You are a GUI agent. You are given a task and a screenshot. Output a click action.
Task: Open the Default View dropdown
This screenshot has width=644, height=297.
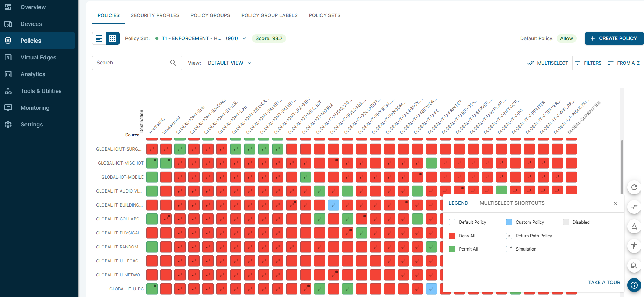(x=229, y=63)
